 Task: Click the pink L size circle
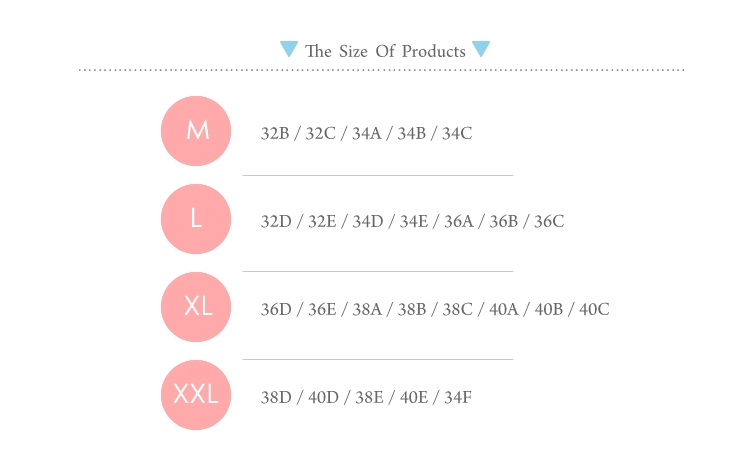pos(196,219)
